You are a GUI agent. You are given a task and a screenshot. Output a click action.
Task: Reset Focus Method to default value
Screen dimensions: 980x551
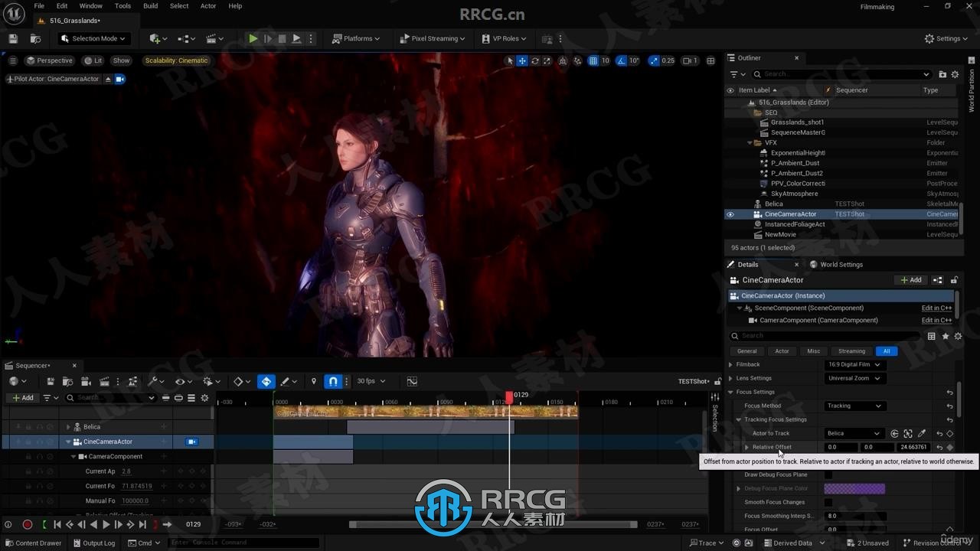coord(949,406)
